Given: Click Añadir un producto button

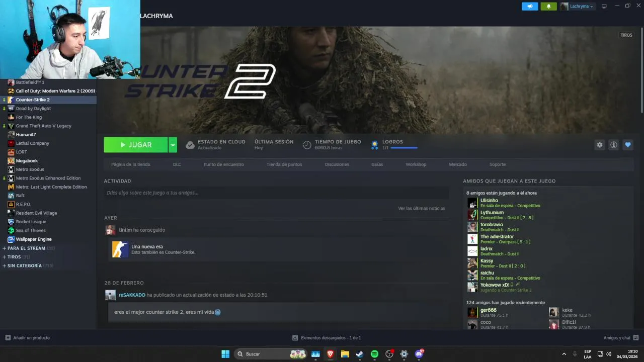Looking at the screenshot, I should click(x=28, y=338).
